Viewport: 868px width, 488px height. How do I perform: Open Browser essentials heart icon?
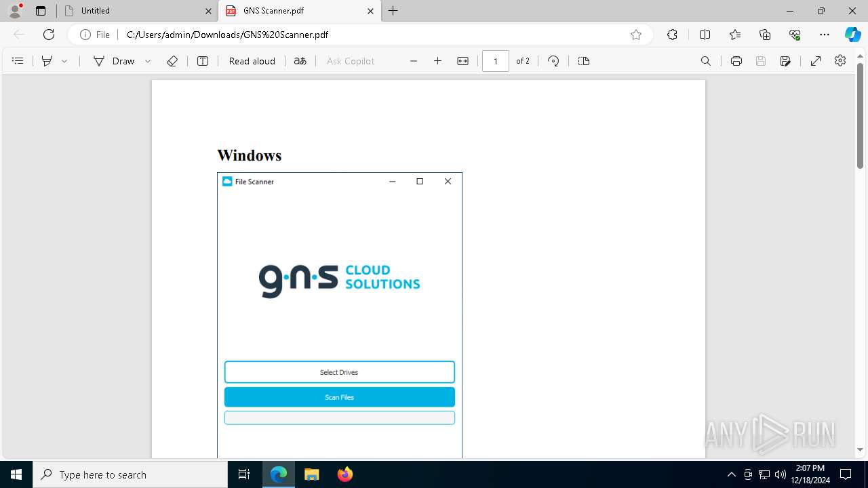point(795,35)
